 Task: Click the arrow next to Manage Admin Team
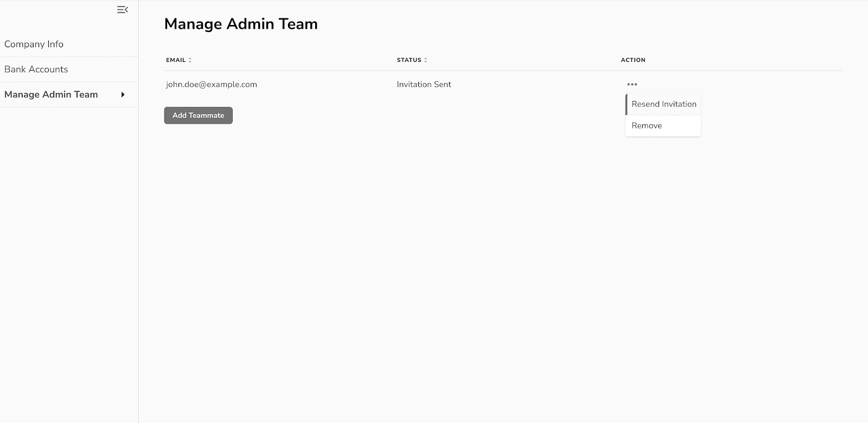[123, 94]
